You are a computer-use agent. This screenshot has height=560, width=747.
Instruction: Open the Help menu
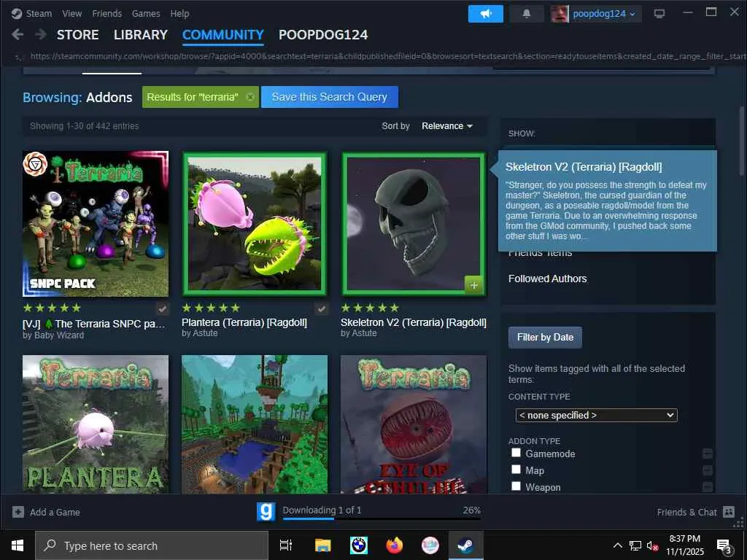[x=179, y=13]
